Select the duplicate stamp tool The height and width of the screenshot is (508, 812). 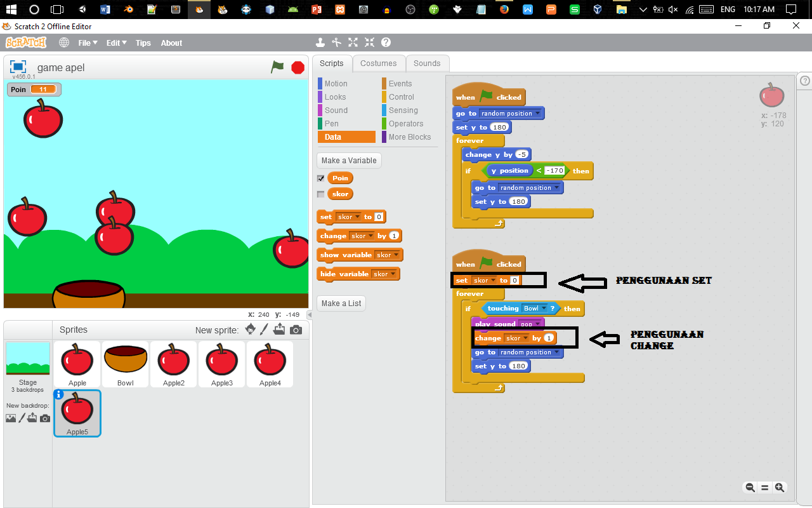point(320,43)
